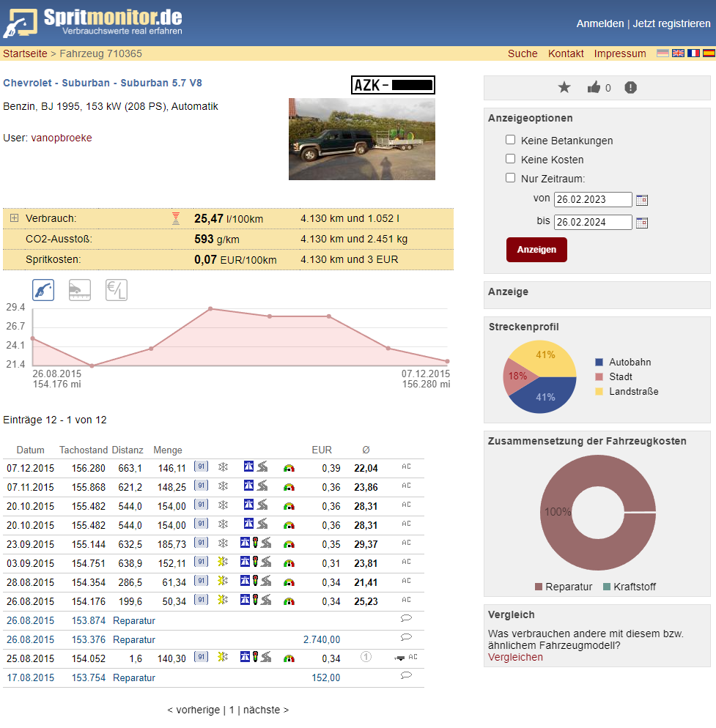Enable 'Keine Betankungen' checkbox
Screen dimensions: 716x728
(x=510, y=140)
